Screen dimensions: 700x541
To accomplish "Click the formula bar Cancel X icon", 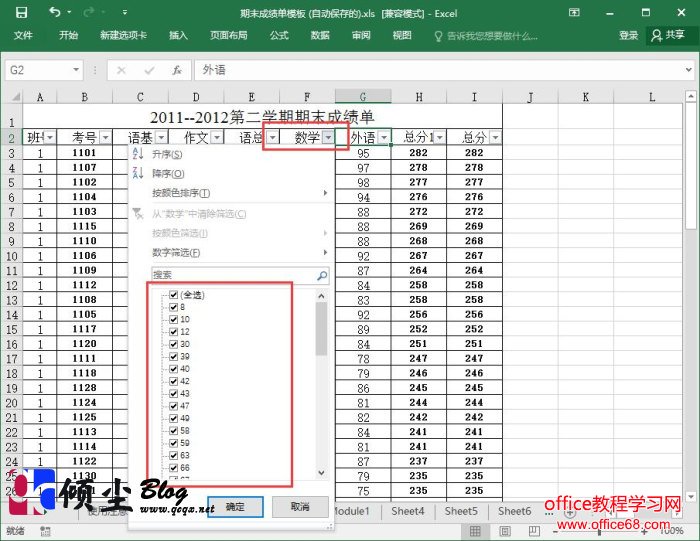I will tap(121, 70).
